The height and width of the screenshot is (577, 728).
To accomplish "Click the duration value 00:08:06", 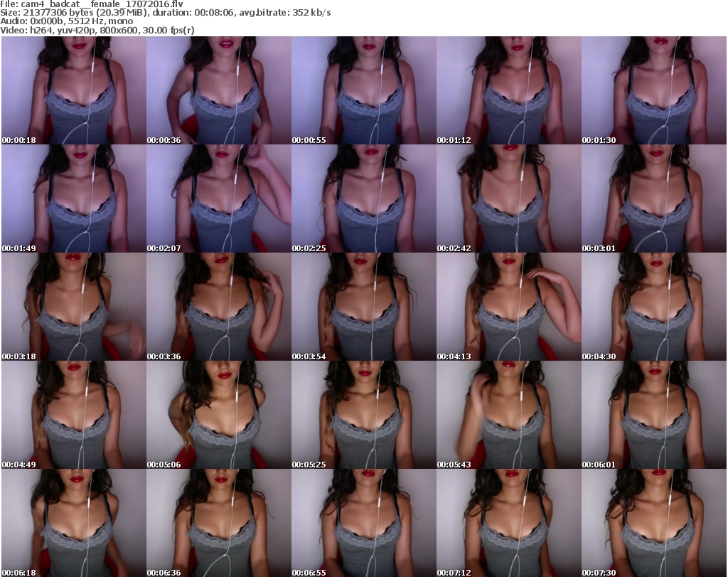I will pos(215,13).
